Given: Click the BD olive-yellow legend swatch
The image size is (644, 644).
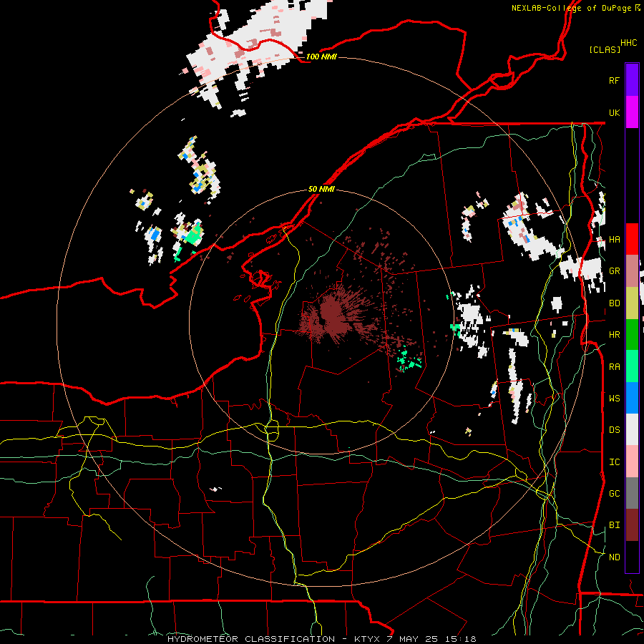Looking at the screenshot, I should pos(632,303).
